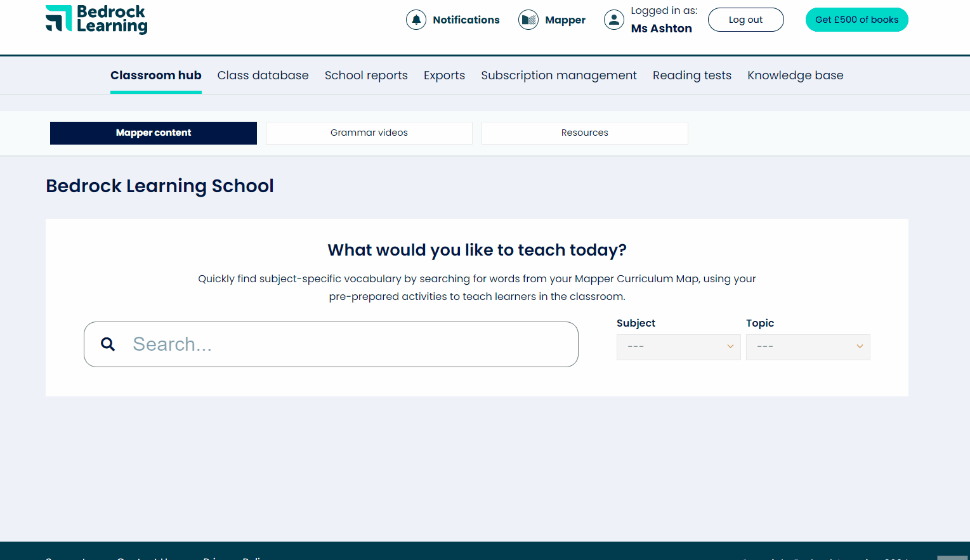970x560 pixels.
Task: Log out of the account
Action: [745, 20]
